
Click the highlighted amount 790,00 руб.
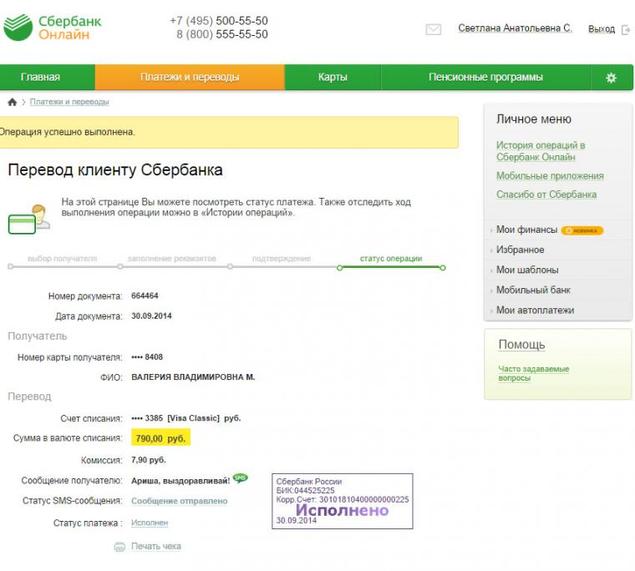tap(161, 438)
